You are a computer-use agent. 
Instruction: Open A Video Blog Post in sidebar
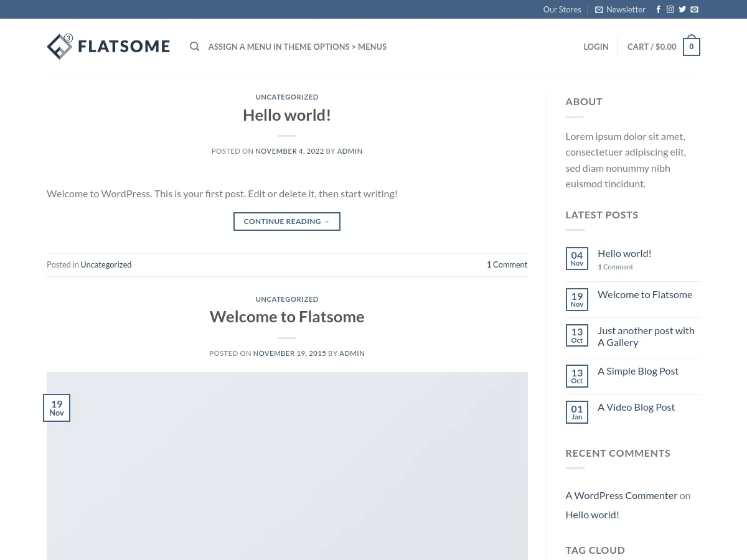(636, 407)
